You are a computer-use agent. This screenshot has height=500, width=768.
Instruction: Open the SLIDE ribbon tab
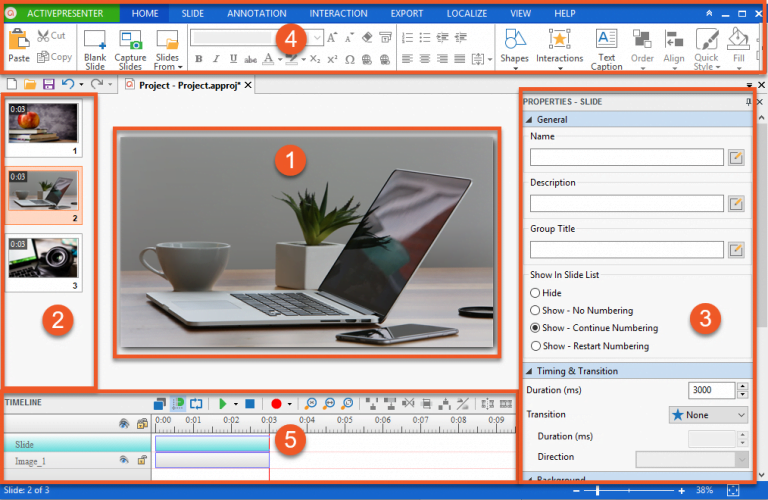pos(192,13)
